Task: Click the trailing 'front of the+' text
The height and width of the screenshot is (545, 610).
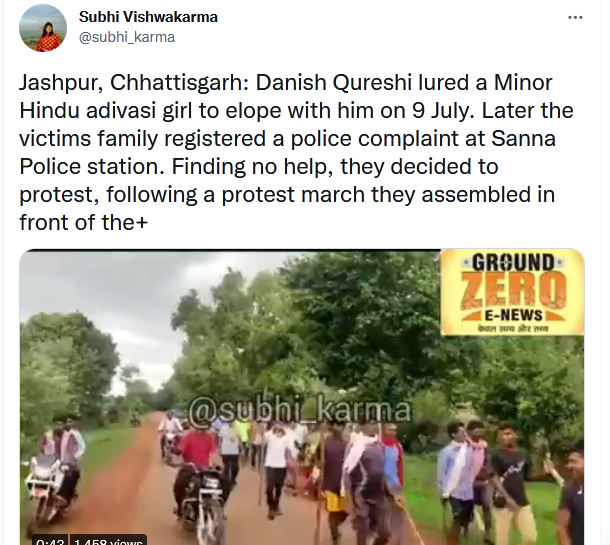Action: 84,223
